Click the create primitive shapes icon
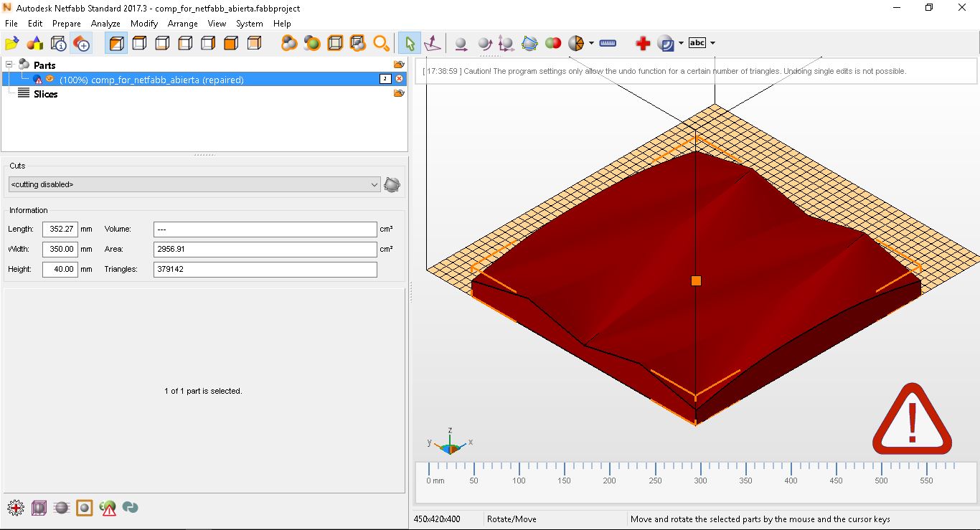The image size is (980, 530). [35, 44]
